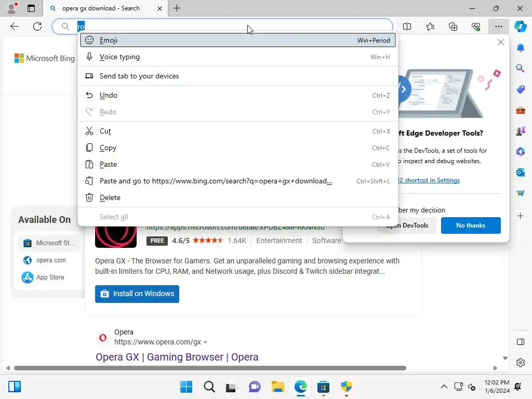Viewport: 532px width, 399px height.
Task: Open the F12 shortcut in Settings link
Action: [429, 180]
